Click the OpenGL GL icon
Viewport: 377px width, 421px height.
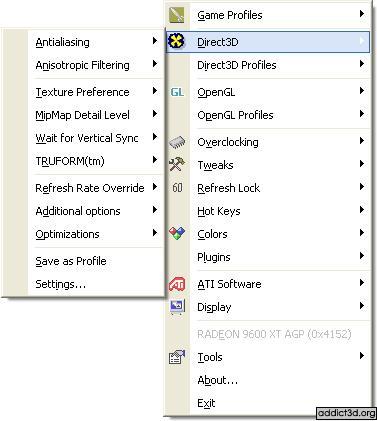point(177,92)
